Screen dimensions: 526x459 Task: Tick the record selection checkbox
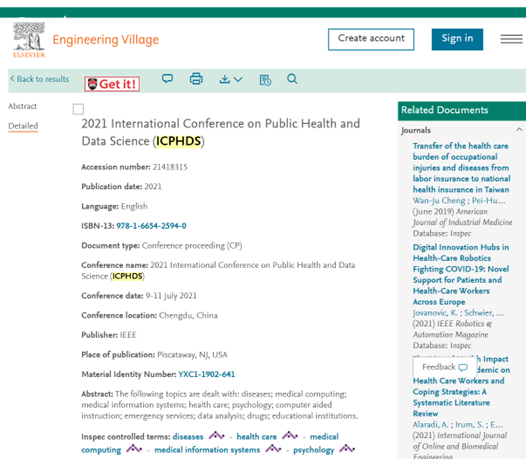click(78, 109)
